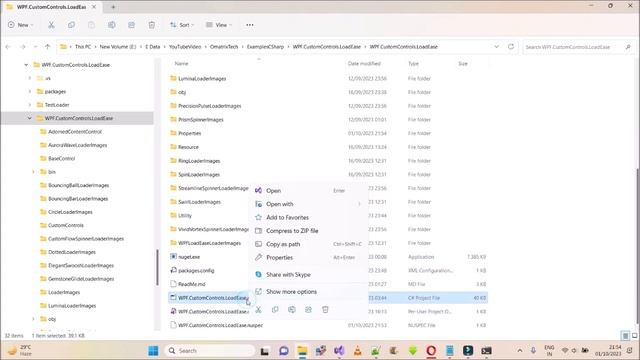
Task: Choose Compress to ZIP file
Action: click(x=308, y=231)
